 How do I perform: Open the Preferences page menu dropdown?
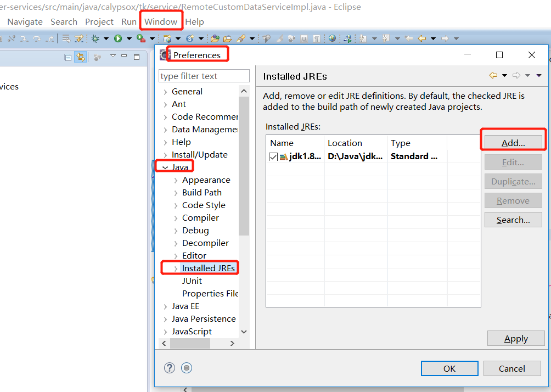[x=539, y=75]
